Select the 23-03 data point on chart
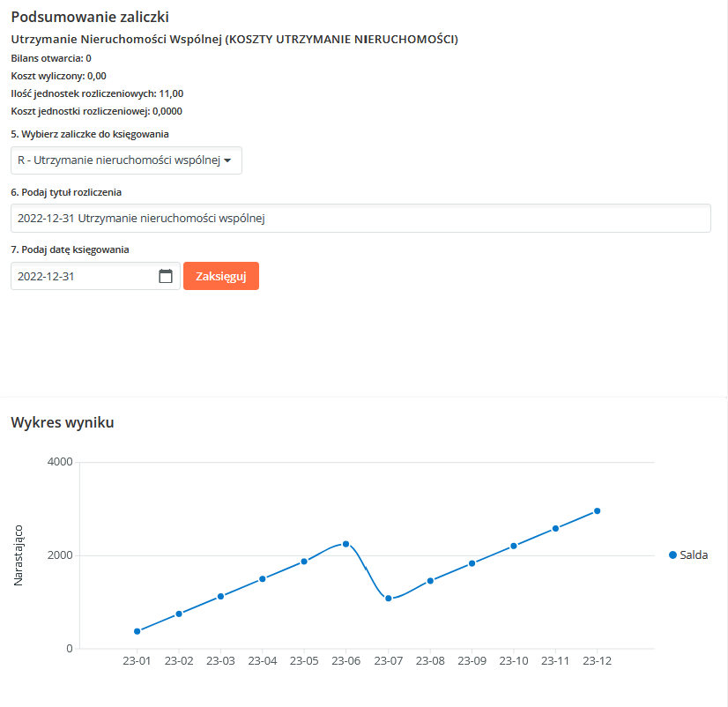 pyautogui.click(x=221, y=597)
